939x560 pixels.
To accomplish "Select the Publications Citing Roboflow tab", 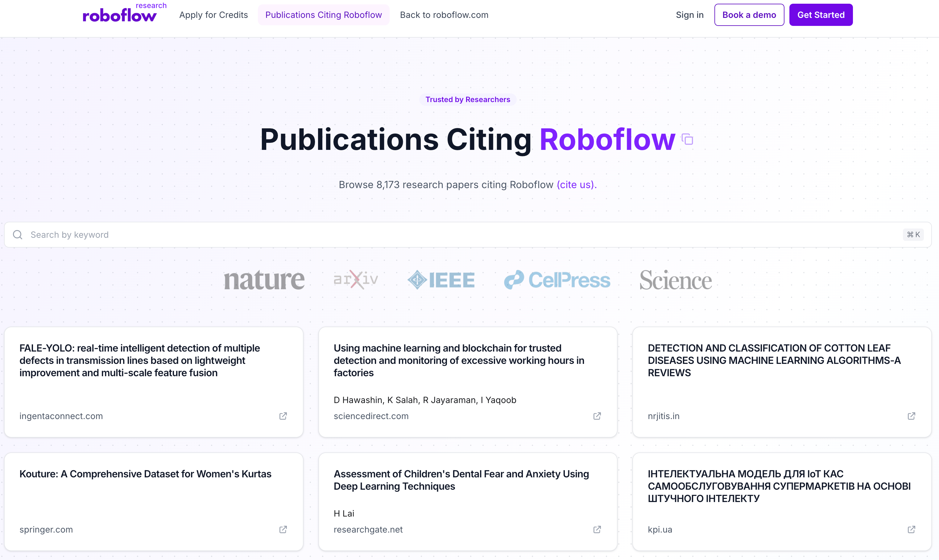I will click(323, 15).
